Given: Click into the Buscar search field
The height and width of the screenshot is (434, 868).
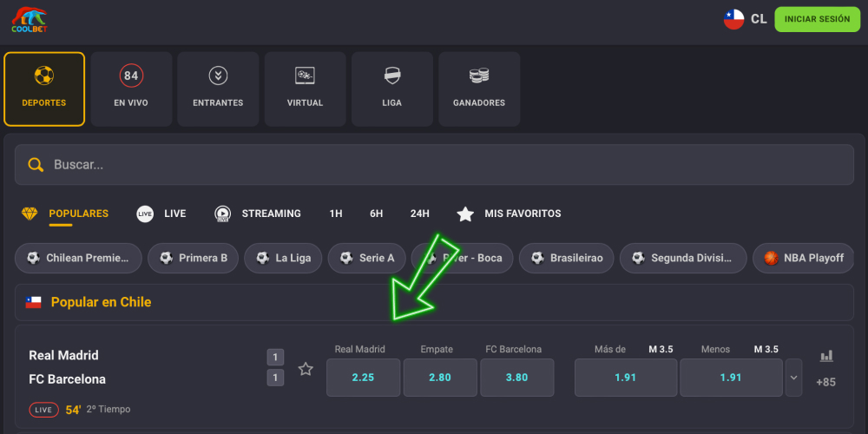Looking at the screenshot, I should click(x=434, y=165).
